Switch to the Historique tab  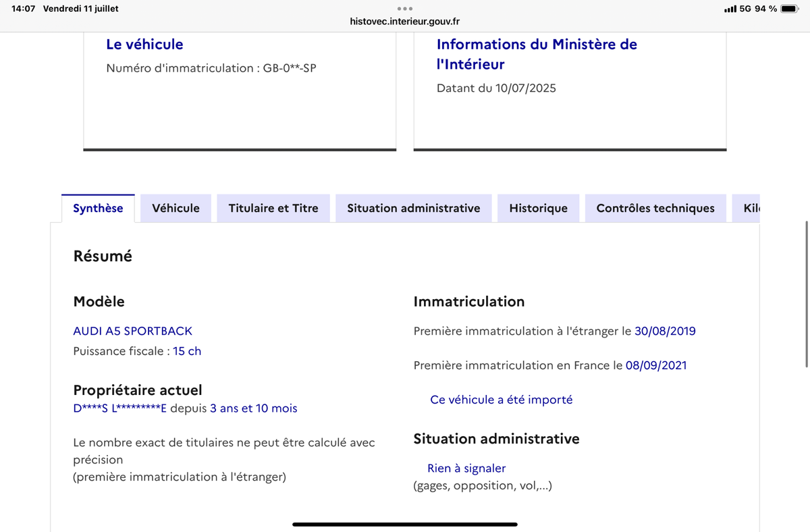(538, 208)
